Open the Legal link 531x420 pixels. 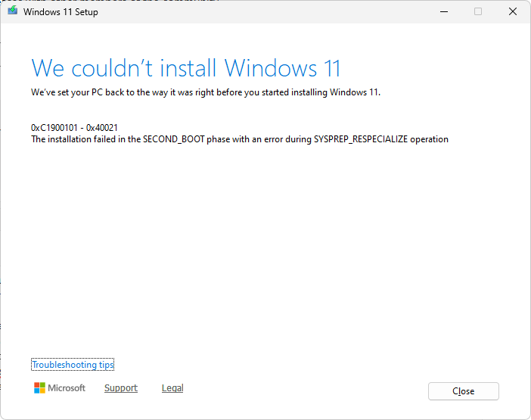point(172,387)
